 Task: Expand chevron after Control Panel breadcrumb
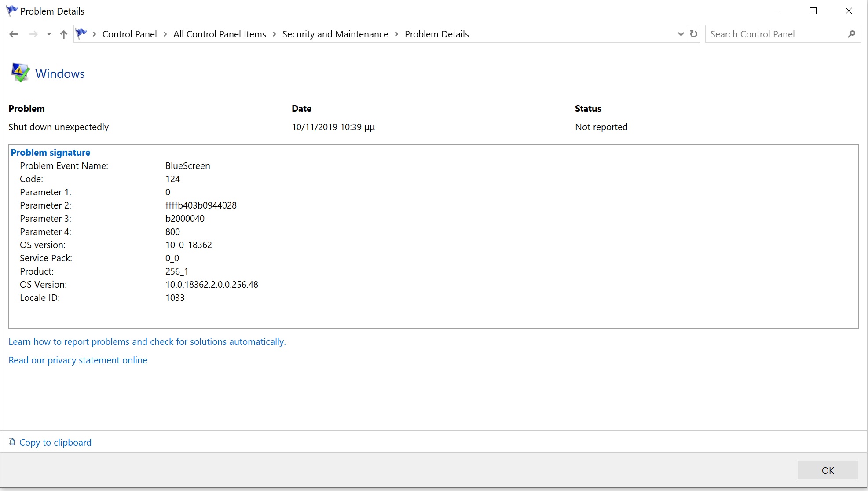tap(165, 34)
